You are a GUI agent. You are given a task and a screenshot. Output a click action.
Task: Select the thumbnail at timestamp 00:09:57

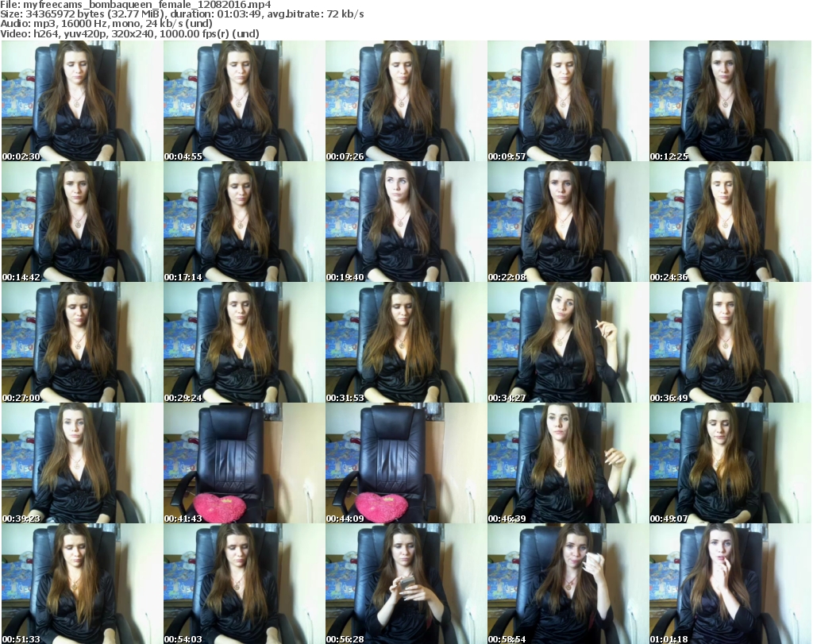568,101
